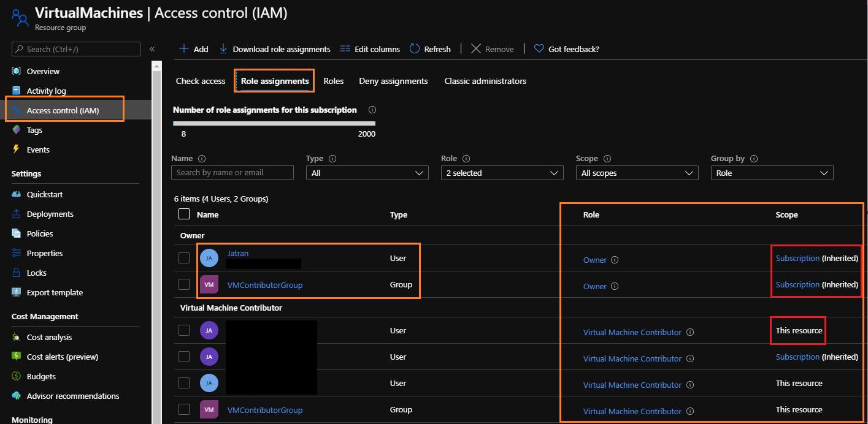The width and height of the screenshot is (868, 424).
Task: Toggle the select-all checkbox in the Name header
Action: point(183,214)
